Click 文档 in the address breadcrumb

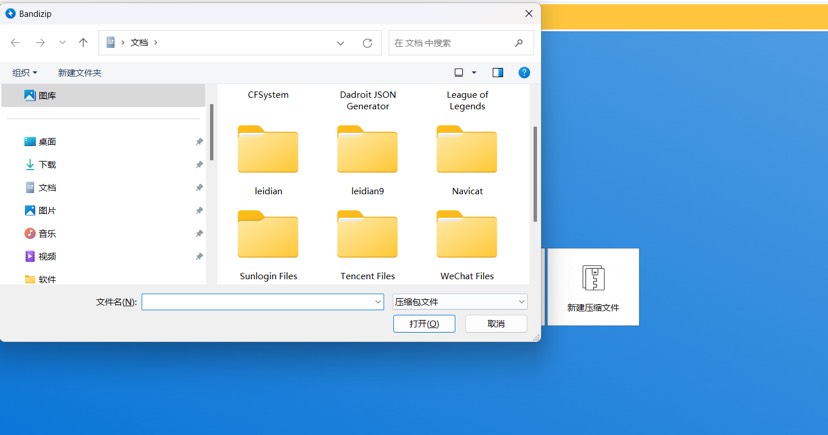click(x=139, y=43)
